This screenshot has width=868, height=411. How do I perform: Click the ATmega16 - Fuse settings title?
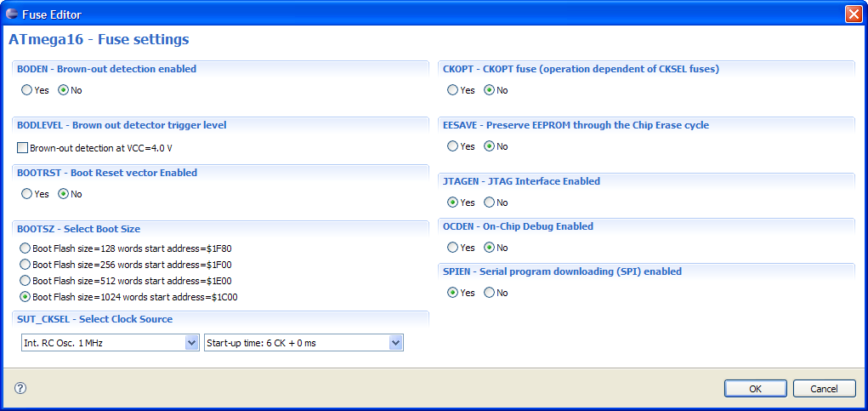pos(99,40)
